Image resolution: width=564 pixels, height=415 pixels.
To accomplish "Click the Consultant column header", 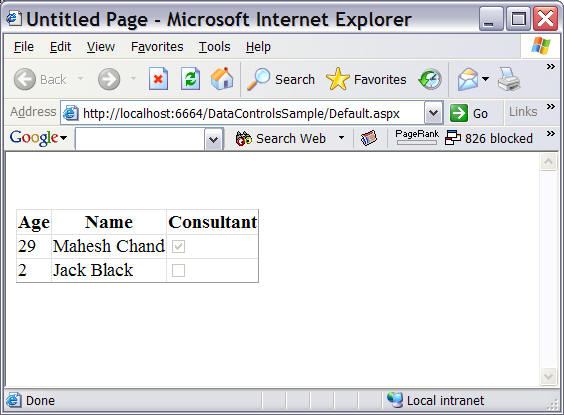I will pos(213,222).
